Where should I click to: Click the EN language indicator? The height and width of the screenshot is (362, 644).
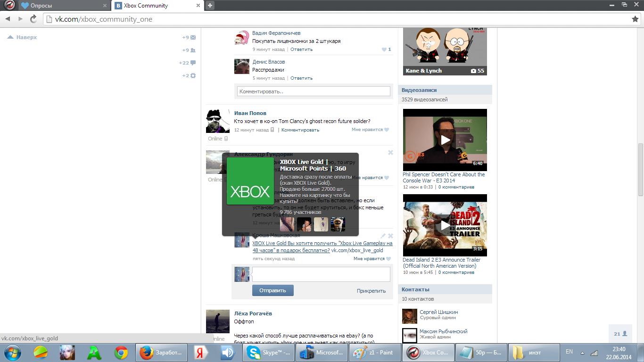(x=569, y=352)
